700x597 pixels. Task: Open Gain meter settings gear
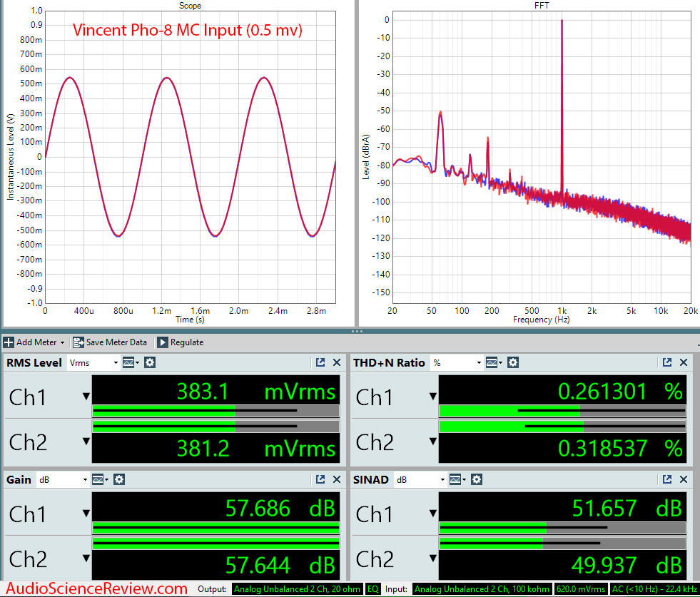[x=118, y=479]
